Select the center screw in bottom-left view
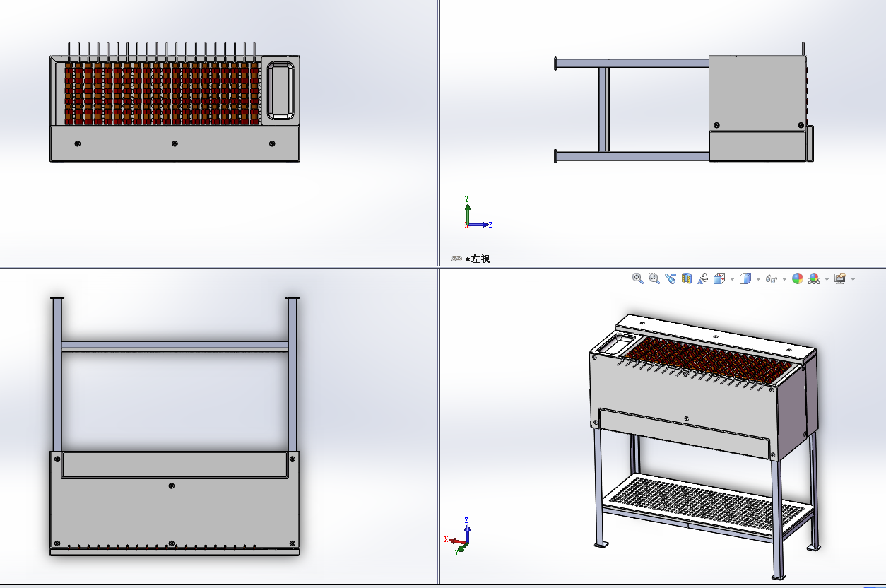This screenshot has width=886, height=588. 172,486
